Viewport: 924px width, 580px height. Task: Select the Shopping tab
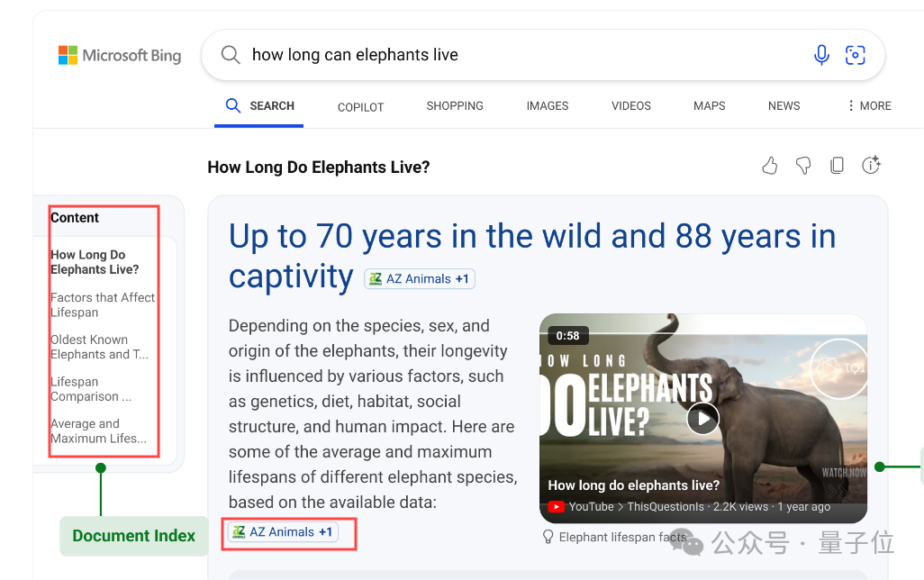click(455, 106)
